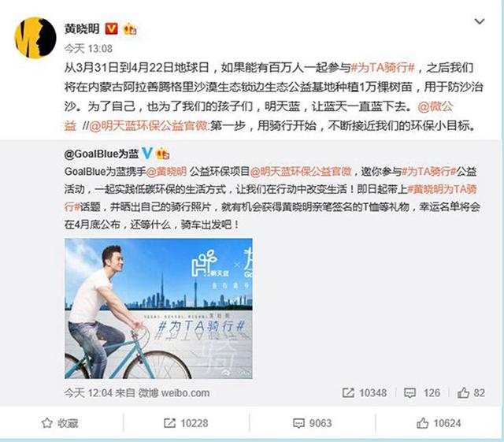The width and height of the screenshot is (504, 442).
Task: Click the blue V badge beside GoalBlue为蓝
Action: [x=147, y=154]
